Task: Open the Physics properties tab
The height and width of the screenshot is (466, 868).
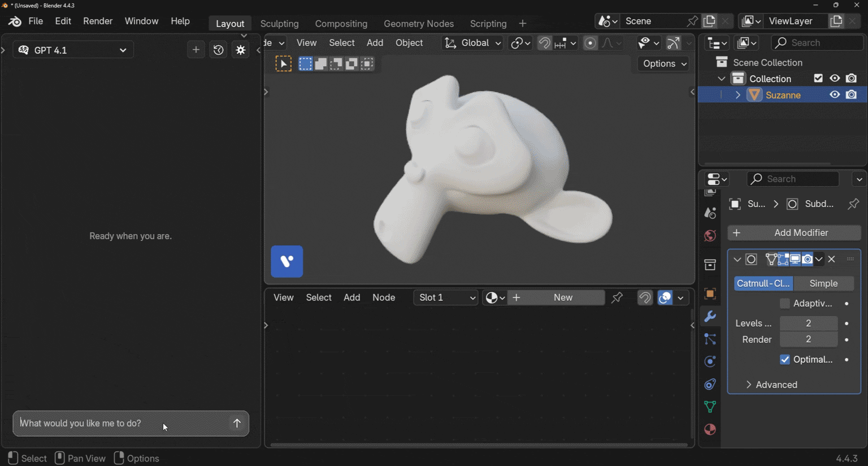Action: point(710,361)
